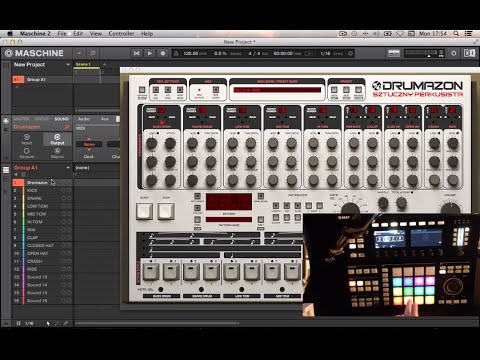
Task: Click the Groove channel icon
Action: (27, 153)
